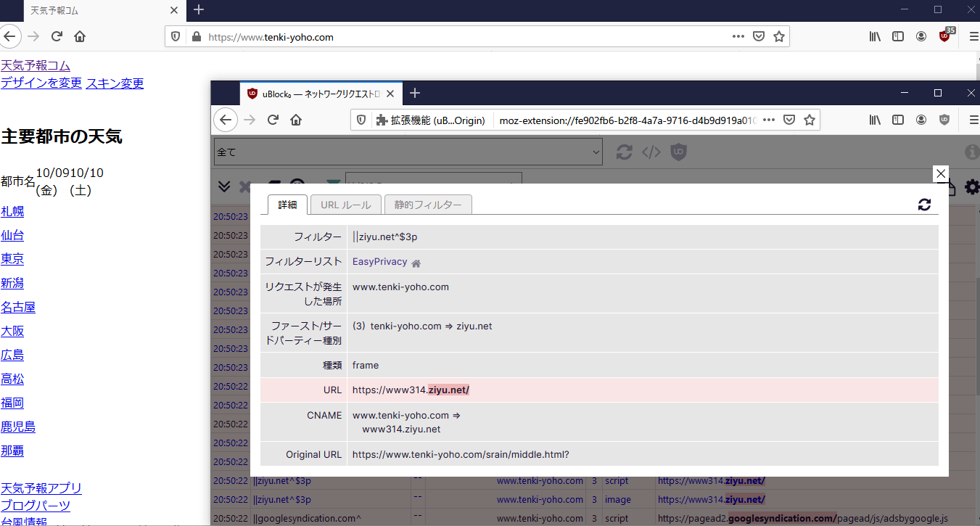The height and width of the screenshot is (526, 980).
Task: Open ブログパーツ link
Action: point(36,506)
